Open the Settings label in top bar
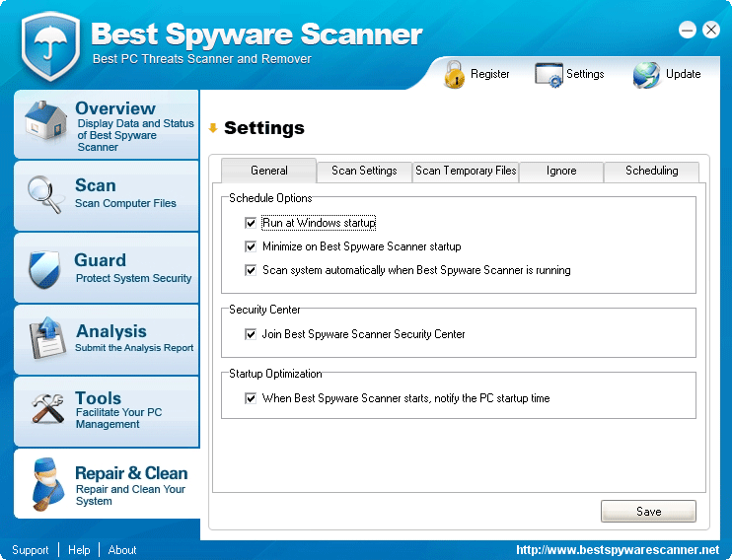 tap(585, 74)
